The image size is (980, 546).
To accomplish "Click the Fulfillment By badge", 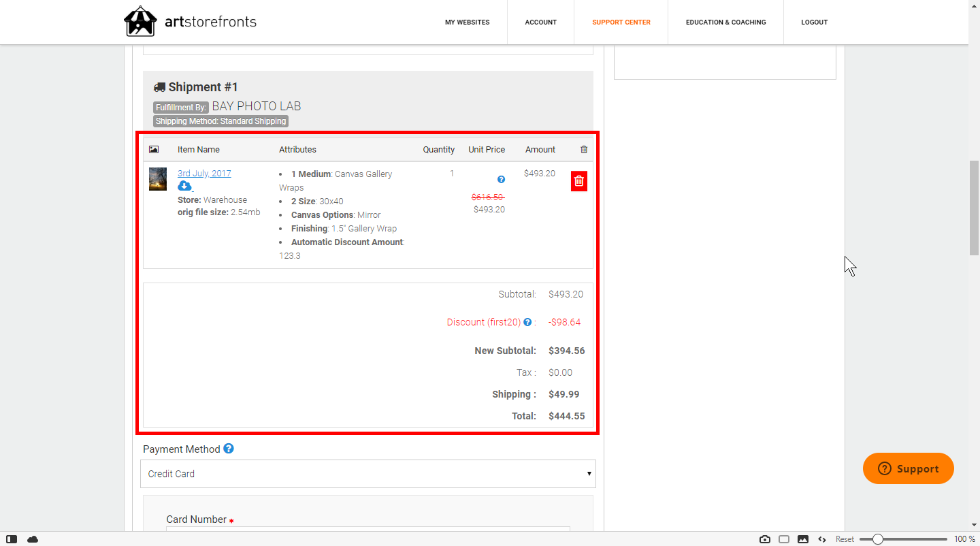I will point(181,108).
